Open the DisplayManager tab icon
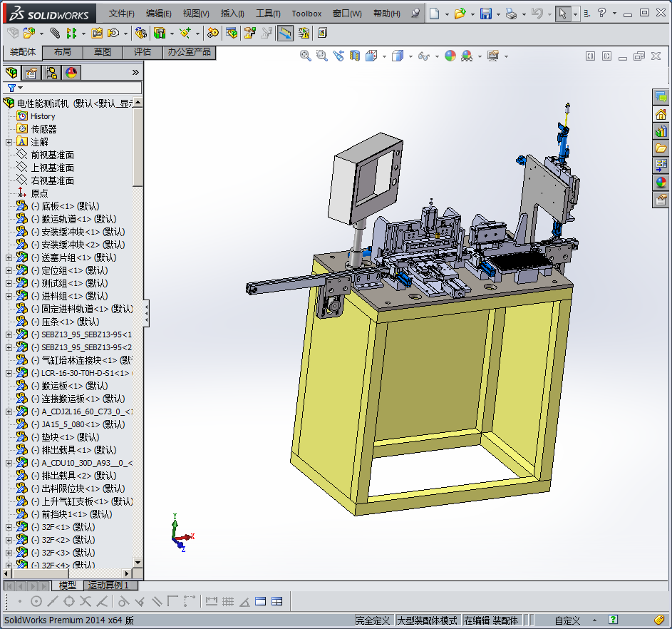The width and height of the screenshot is (672, 629). (71, 73)
